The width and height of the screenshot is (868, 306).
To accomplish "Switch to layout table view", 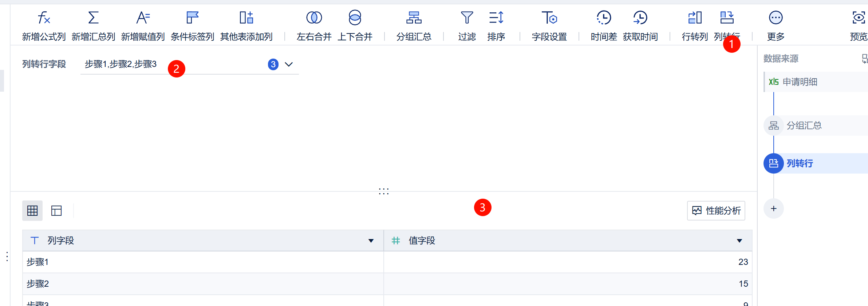I will (x=56, y=211).
